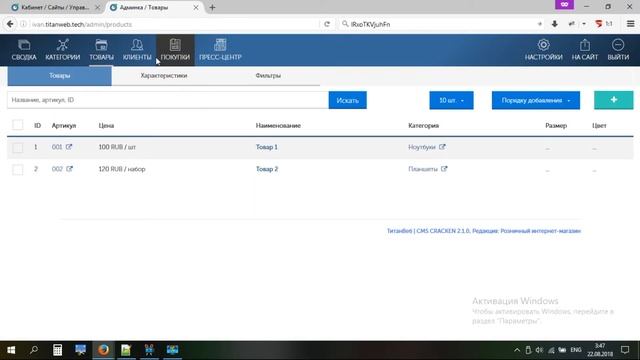The width and height of the screenshot is (640, 360).
Task: Open the Покупки orders section
Action: coord(175,50)
